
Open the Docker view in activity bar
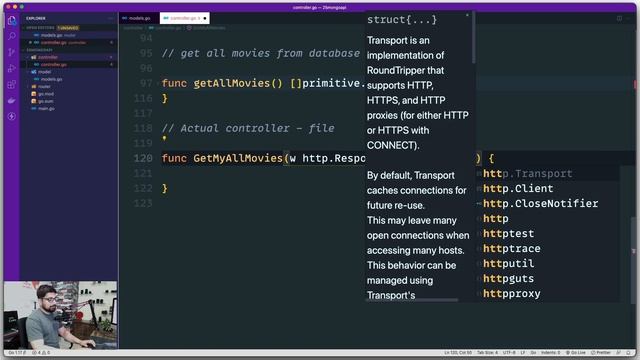pyautogui.click(x=12, y=100)
